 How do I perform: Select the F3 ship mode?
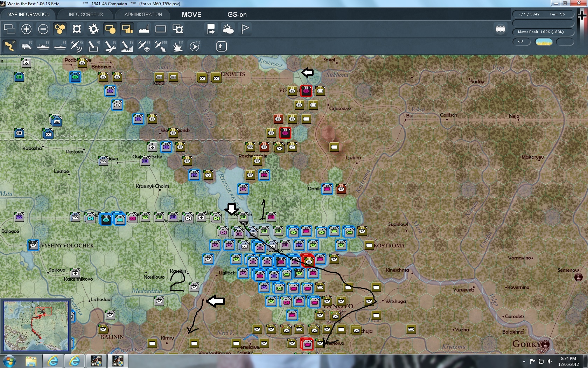[43, 46]
